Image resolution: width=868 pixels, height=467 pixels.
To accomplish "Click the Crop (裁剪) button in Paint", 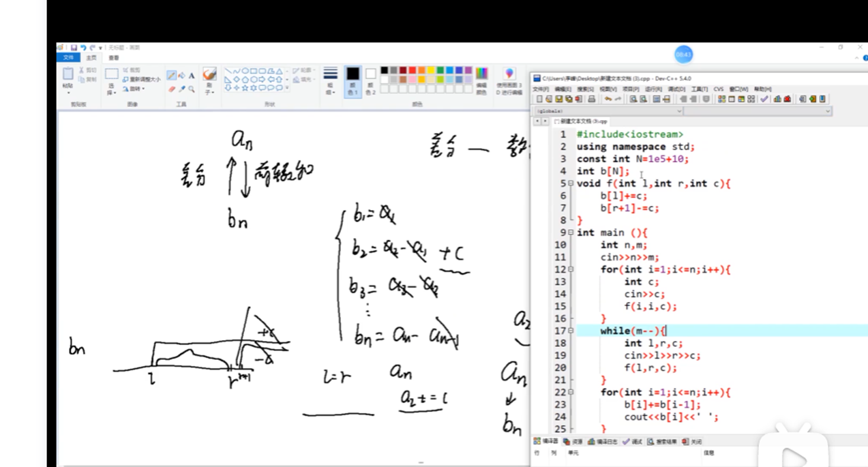I will point(132,70).
